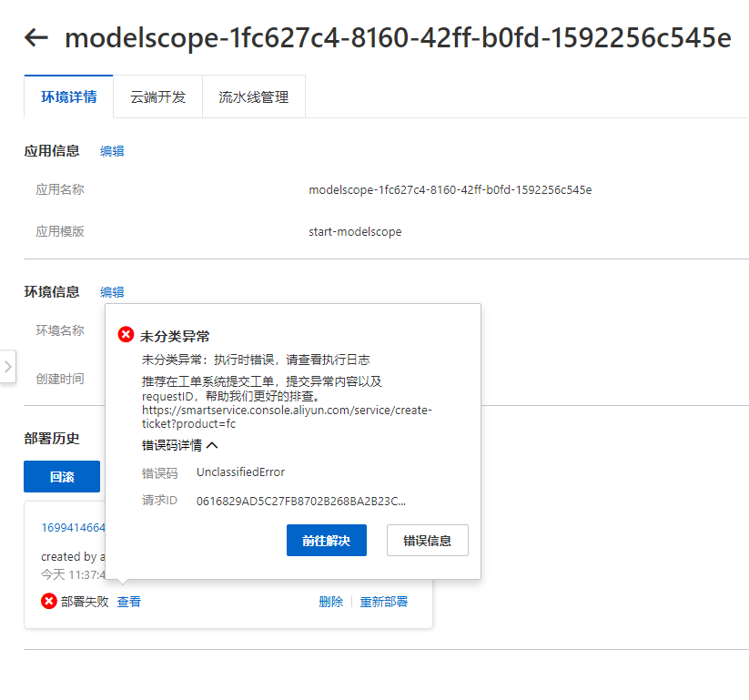The width and height of the screenshot is (749, 700).
Task: Click the 部署历史 section heading
Action: click(52, 438)
